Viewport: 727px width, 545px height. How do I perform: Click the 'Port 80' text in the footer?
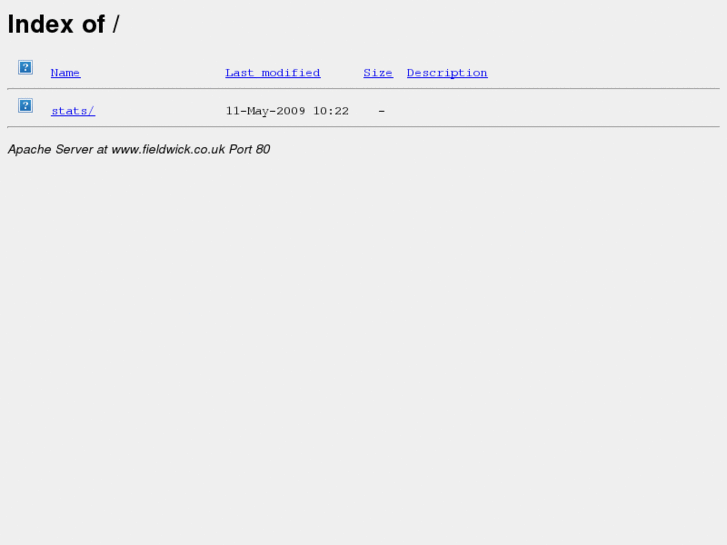click(249, 149)
